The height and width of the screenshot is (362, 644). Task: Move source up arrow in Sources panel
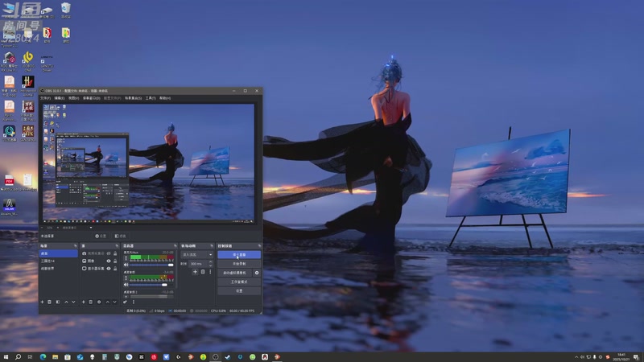(108, 302)
